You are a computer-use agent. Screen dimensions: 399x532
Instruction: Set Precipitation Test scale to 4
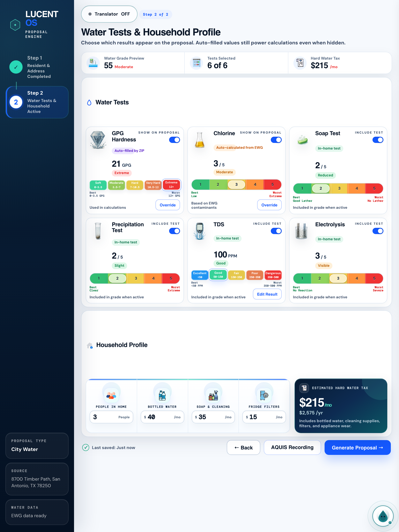click(153, 278)
